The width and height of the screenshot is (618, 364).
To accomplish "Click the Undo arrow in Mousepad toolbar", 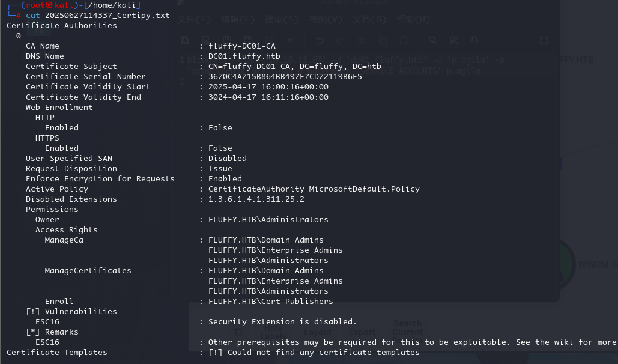I will [320, 40].
